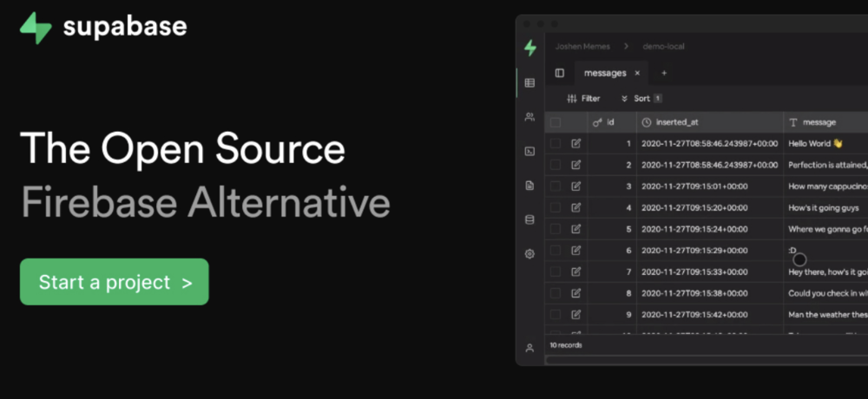Expand the demo-local project breadcrumb
Screen dimensions: 868x399
664,47
